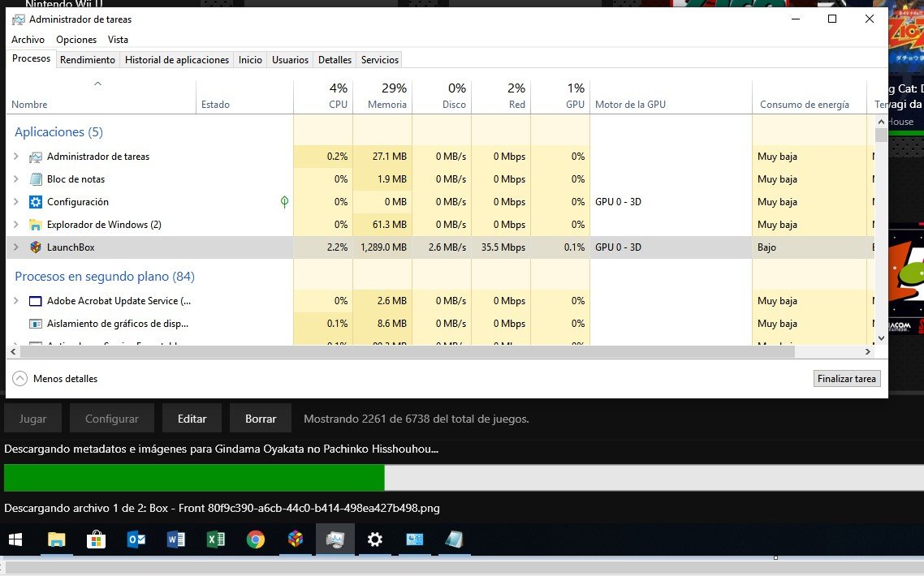924x576 pixels.
Task: Sort by Consumo de energía column header
Action: 810,97
